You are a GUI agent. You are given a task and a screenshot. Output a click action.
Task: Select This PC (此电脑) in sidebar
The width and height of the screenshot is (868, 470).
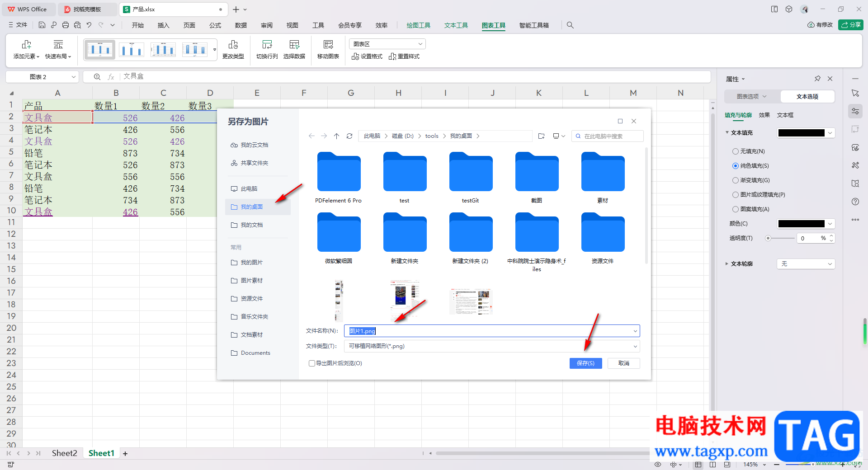(x=244, y=189)
